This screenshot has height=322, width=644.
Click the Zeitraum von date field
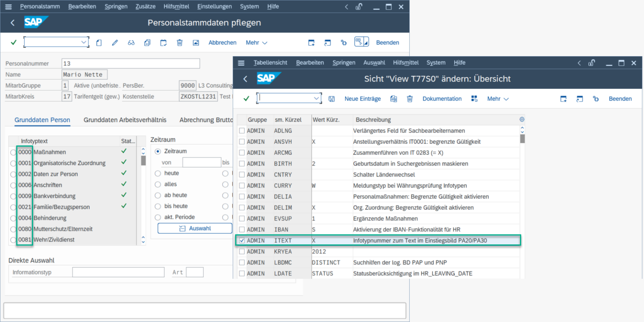tap(202, 162)
